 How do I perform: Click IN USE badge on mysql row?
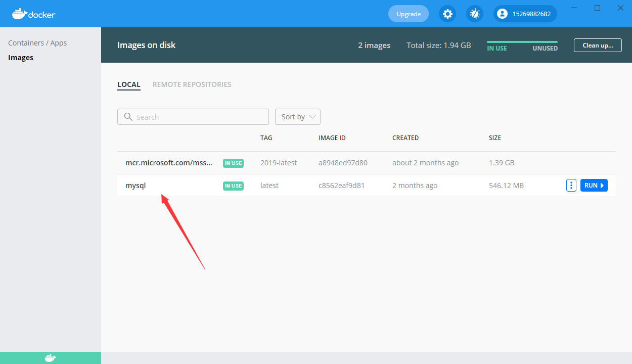(x=233, y=186)
